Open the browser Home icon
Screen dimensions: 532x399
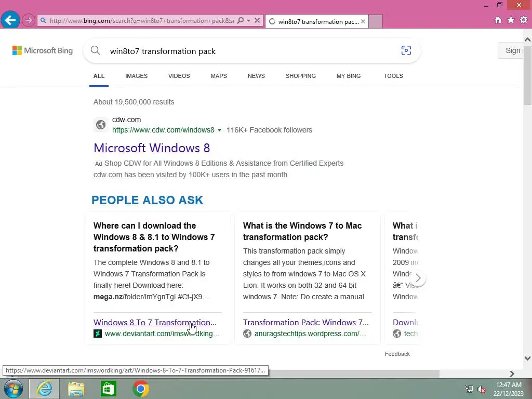click(498, 20)
